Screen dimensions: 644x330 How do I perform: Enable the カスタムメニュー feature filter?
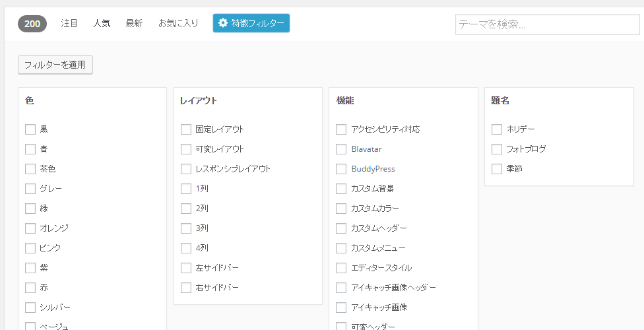[341, 248]
